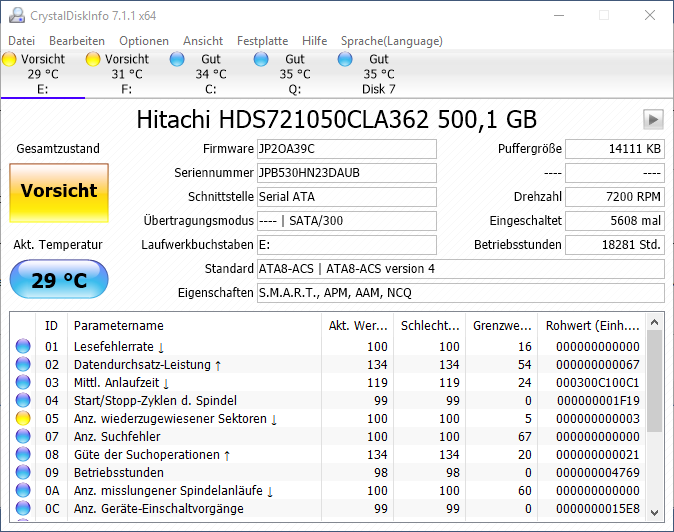This screenshot has height=532, width=674.
Task: Click the CrystalDiskInfo title bar app icon
Action: point(17,15)
